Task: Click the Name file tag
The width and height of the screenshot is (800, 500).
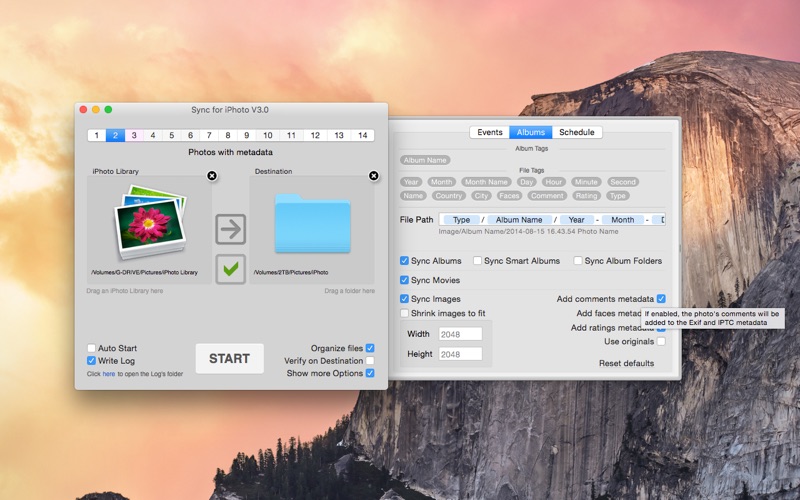Action: (413, 195)
